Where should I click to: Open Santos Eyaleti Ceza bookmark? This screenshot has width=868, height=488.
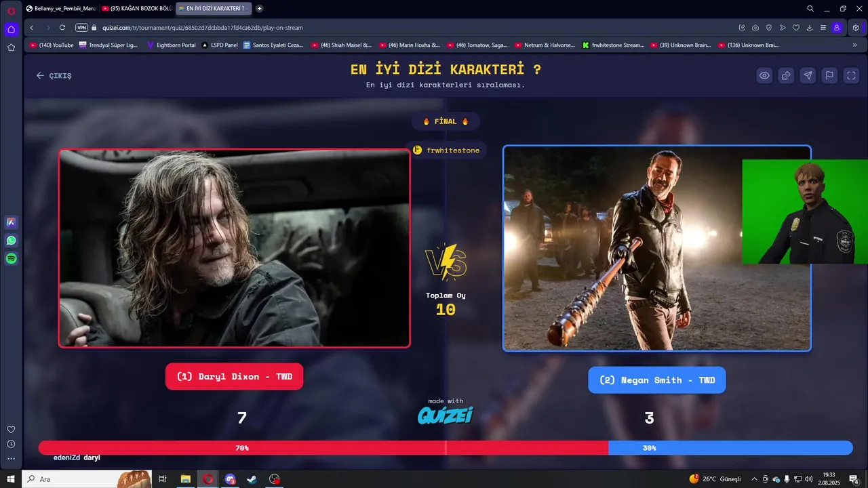click(x=273, y=45)
